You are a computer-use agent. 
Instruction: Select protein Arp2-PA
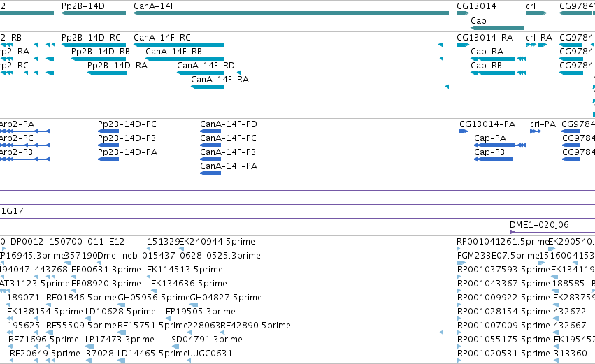coord(24,131)
